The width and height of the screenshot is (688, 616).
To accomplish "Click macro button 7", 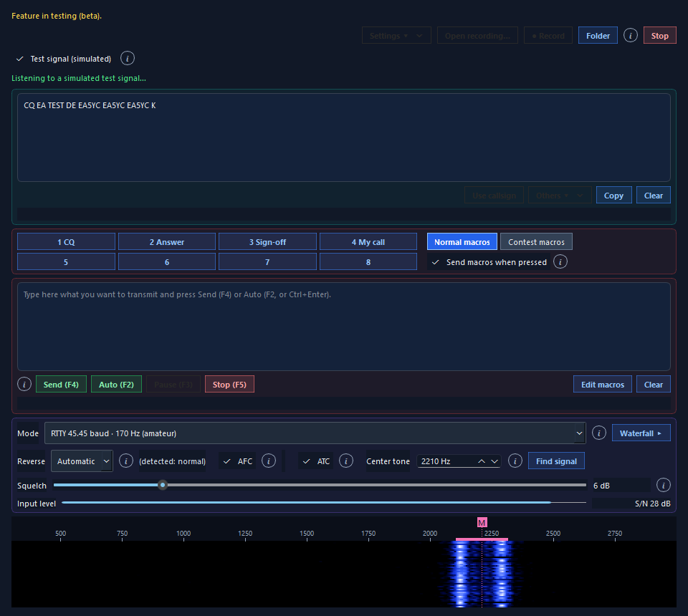I will (267, 261).
